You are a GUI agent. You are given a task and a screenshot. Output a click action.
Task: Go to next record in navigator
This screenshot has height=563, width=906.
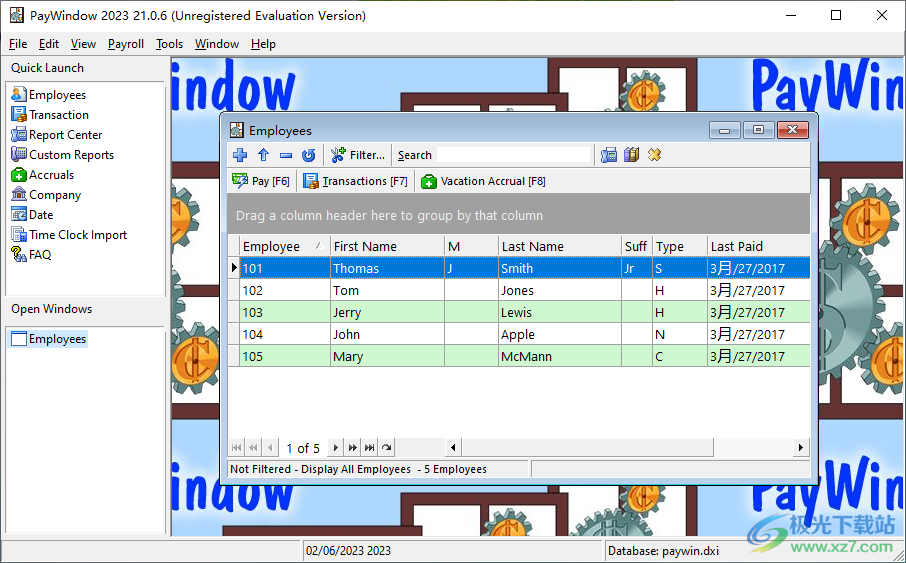point(335,447)
